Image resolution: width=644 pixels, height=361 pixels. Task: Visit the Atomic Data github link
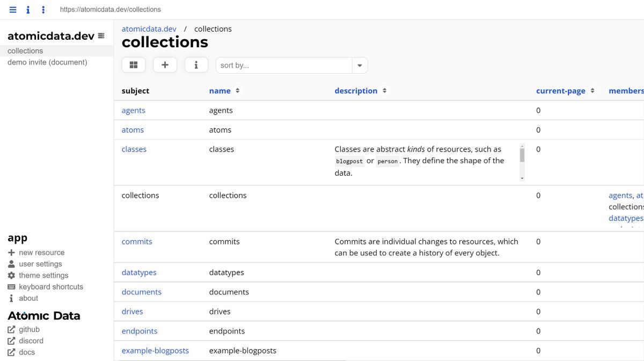(29, 329)
